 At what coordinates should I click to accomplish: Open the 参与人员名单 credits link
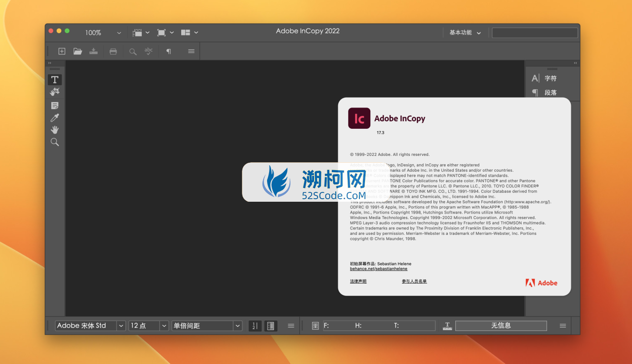414,281
